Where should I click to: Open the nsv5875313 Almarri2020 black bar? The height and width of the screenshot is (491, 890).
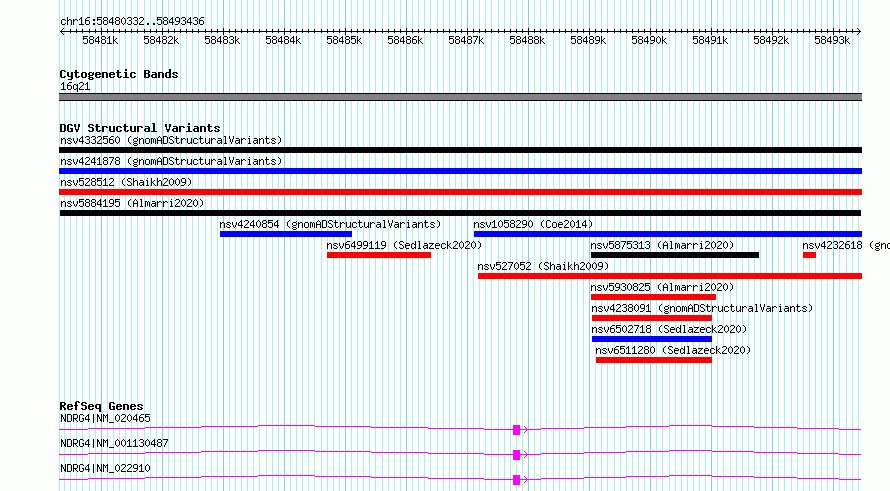coord(675,255)
